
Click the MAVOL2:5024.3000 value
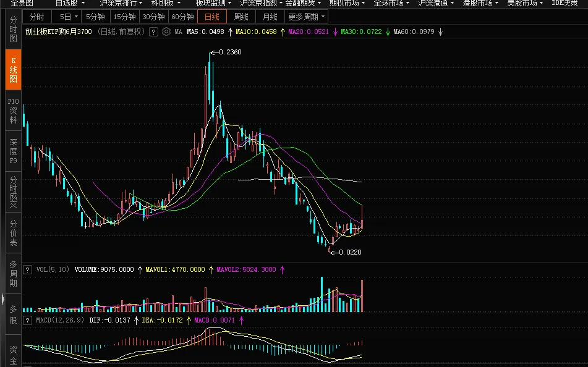pyautogui.click(x=246, y=269)
